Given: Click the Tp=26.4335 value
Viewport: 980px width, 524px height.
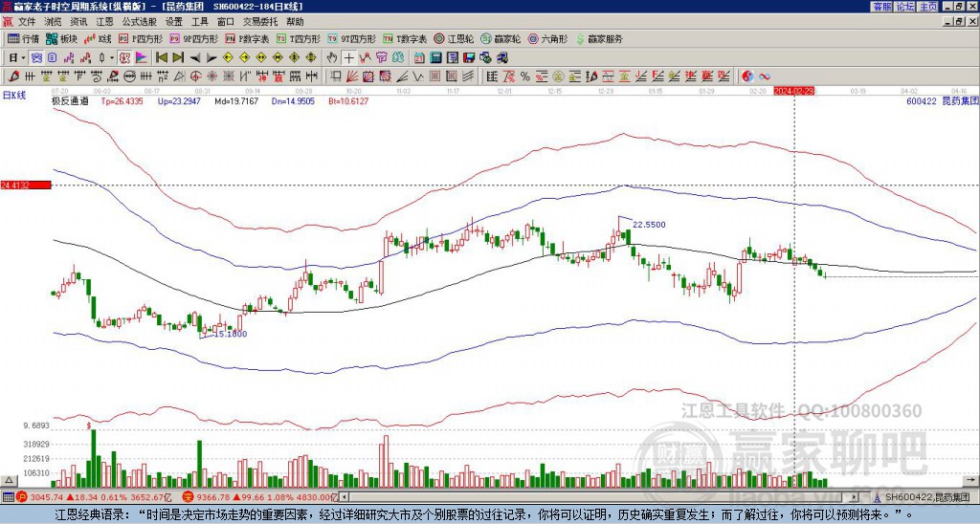Looking at the screenshot, I should coord(122,100).
